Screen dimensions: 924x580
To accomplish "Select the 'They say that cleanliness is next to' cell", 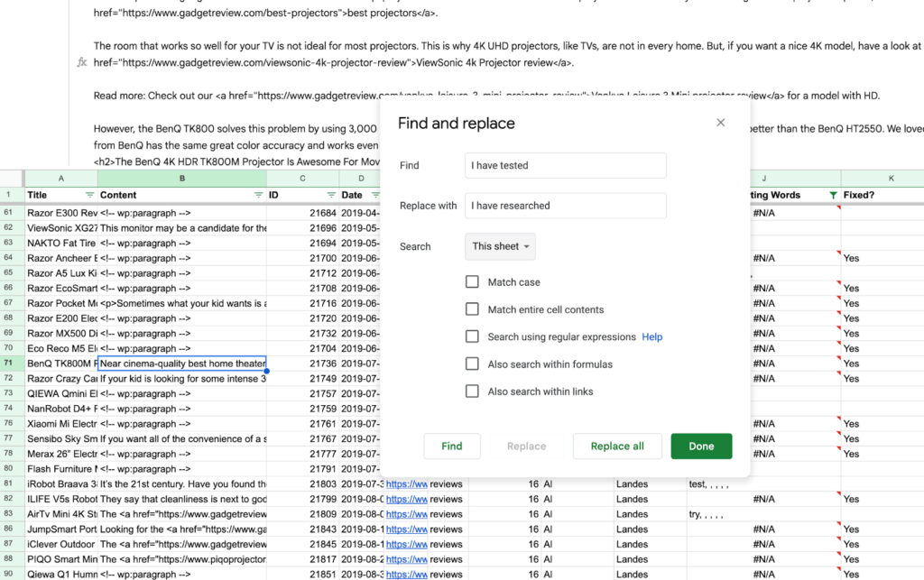I will [182, 500].
